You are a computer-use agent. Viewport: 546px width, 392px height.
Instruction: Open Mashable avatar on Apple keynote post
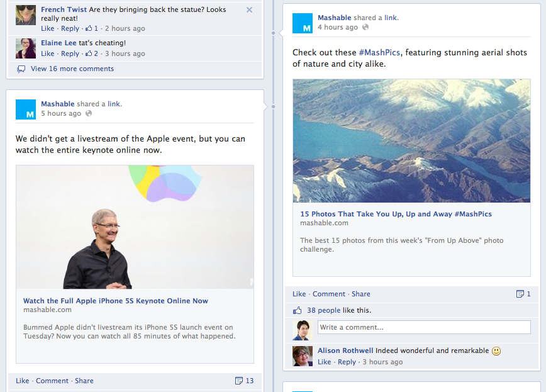tap(26, 109)
